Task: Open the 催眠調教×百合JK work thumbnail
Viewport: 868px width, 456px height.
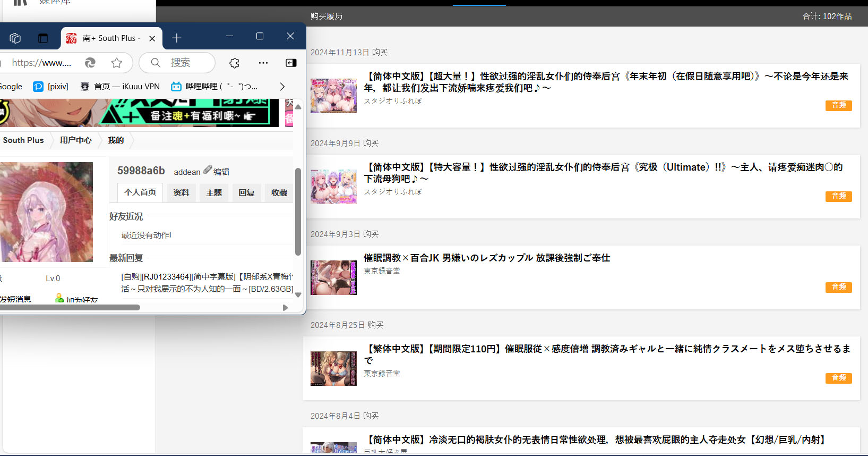Action: coord(333,277)
